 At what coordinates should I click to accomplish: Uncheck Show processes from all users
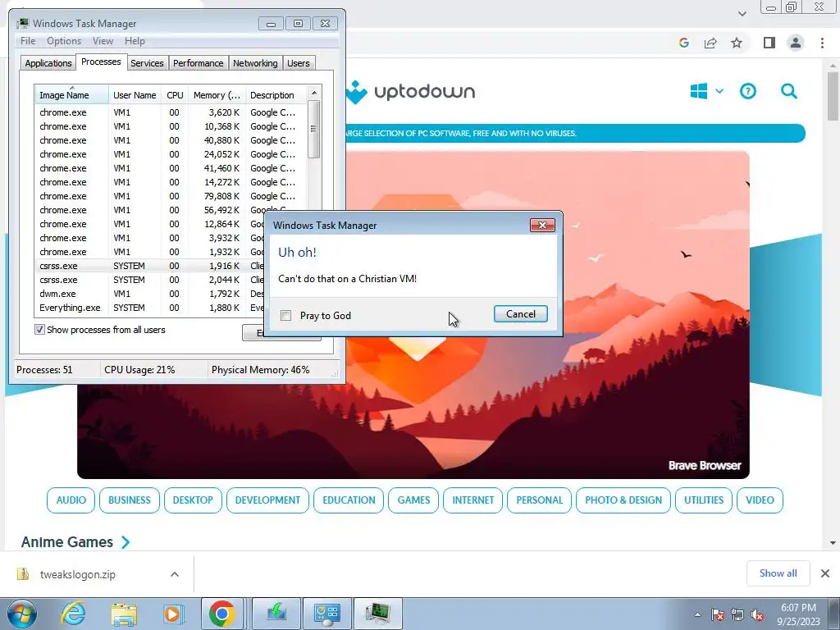39,330
